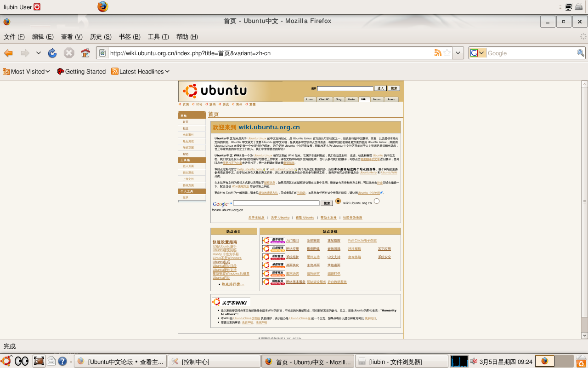
Task: Click the RSS feed icon in address bar
Action: [438, 53]
